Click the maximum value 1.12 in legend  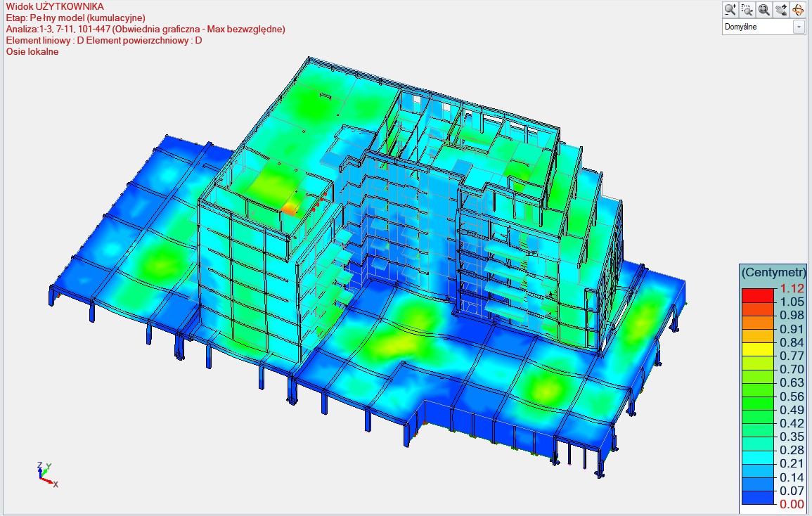pos(792,288)
